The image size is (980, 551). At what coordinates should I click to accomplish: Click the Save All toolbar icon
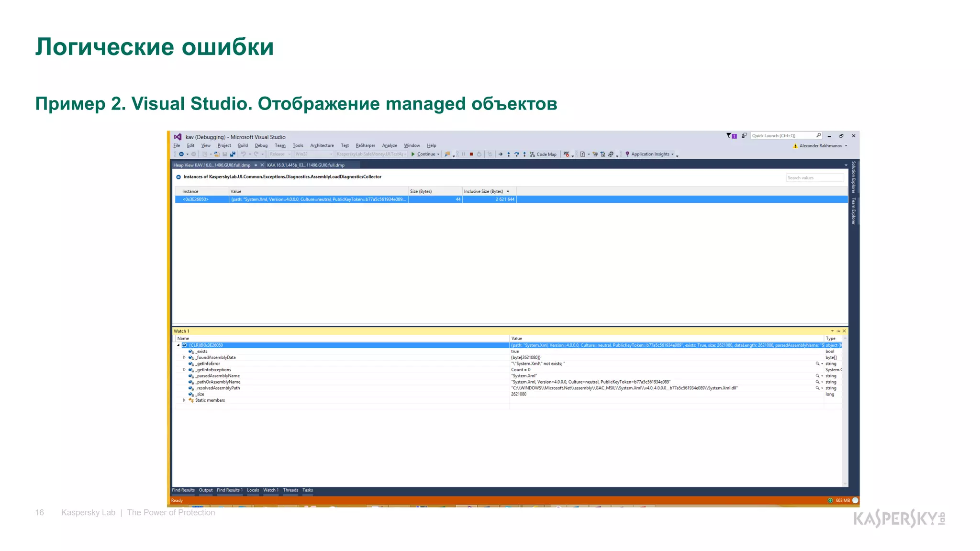233,154
